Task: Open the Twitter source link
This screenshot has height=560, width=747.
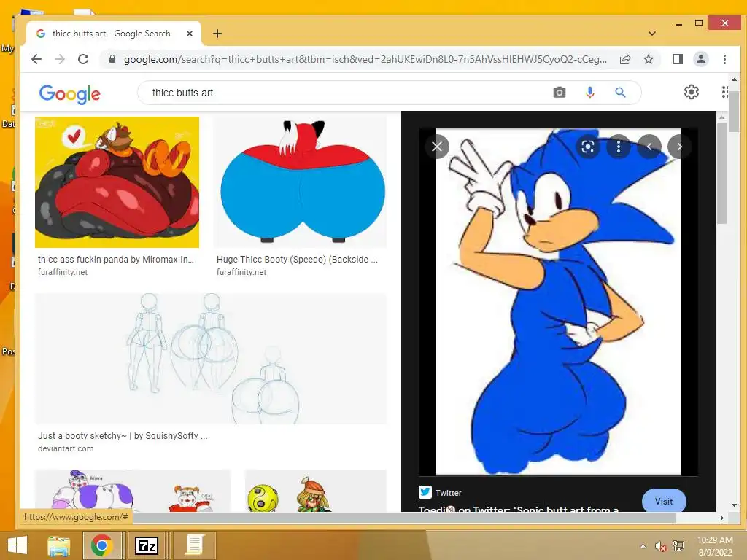Action: tap(449, 493)
